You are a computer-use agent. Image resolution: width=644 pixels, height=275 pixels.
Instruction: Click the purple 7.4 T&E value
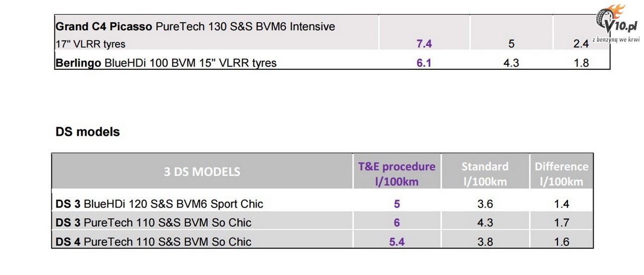point(424,44)
